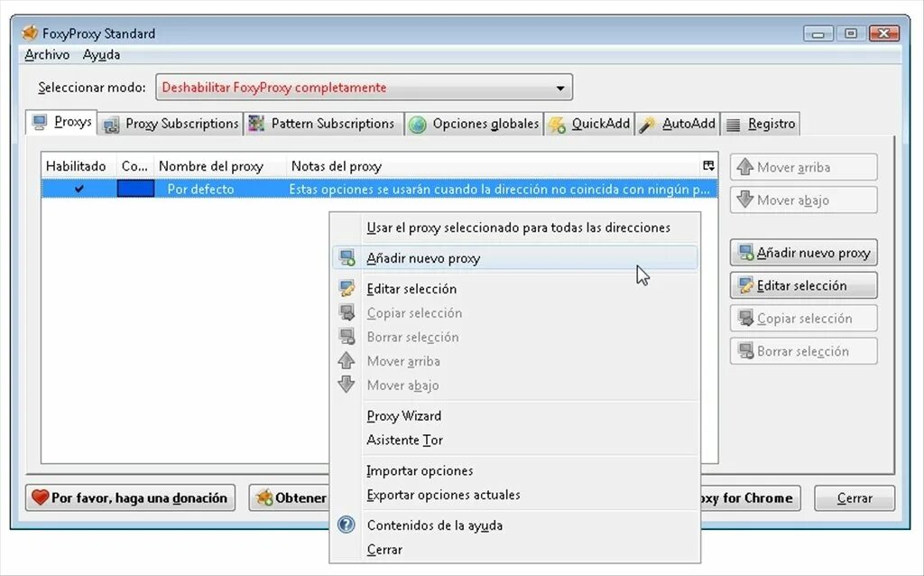
Task: Click the column picker icon in table header
Action: coord(708,165)
